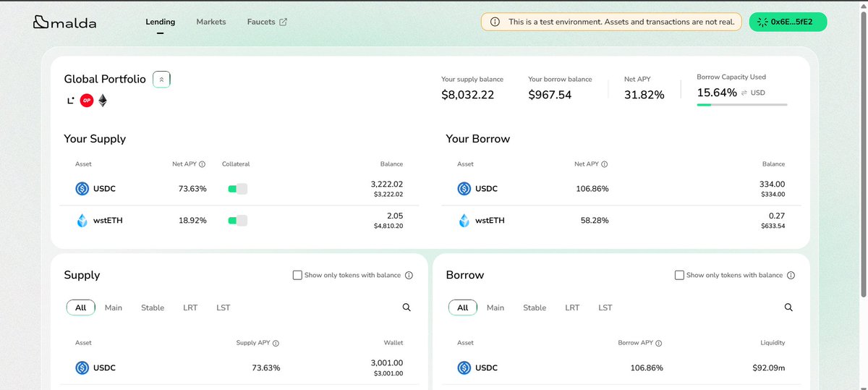The width and height of the screenshot is (868, 390).
Task: Select Stable filter in Supply panel
Action: [153, 308]
